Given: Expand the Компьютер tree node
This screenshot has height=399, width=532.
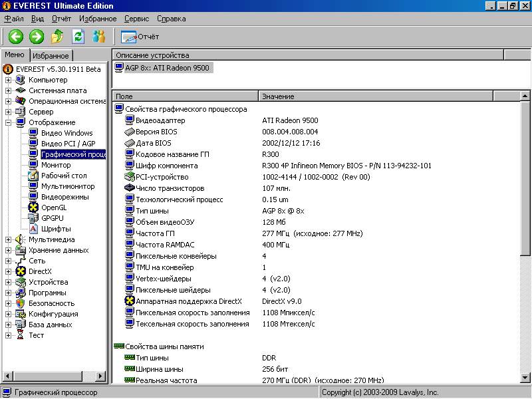Looking at the screenshot, I should coord(9,80).
